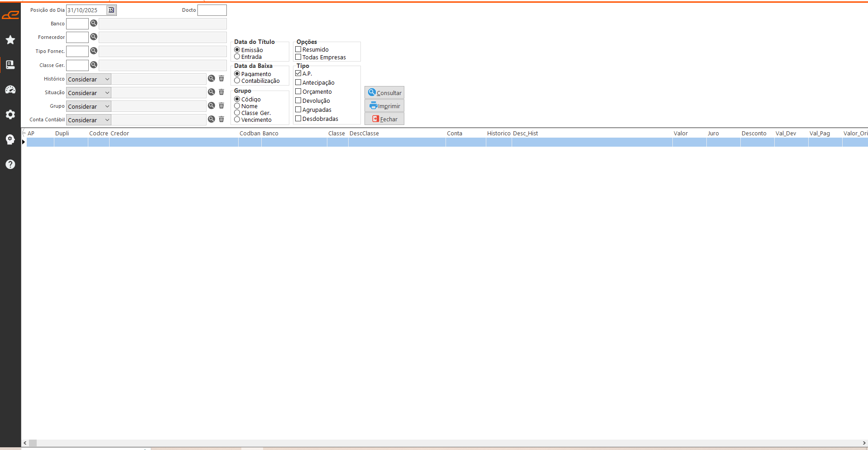Enable the Resumido checkbox
The height and width of the screenshot is (450, 868).
pos(298,49)
